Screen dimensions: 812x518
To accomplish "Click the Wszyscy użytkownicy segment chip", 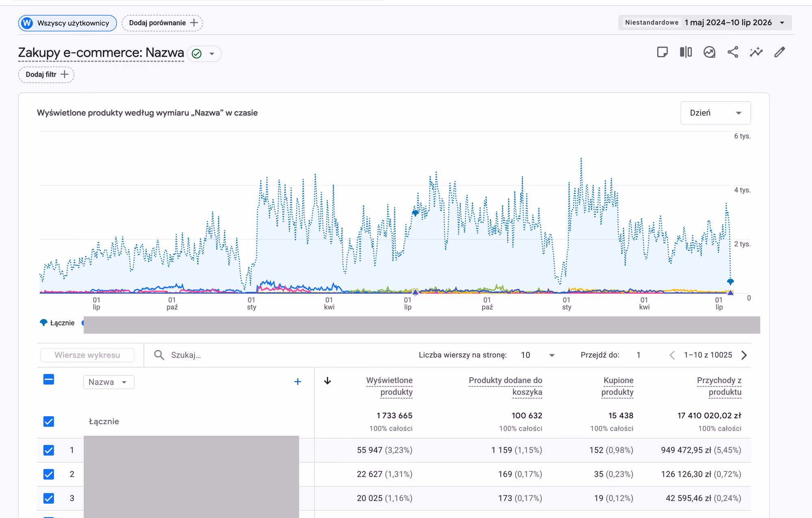I will 67,23.
